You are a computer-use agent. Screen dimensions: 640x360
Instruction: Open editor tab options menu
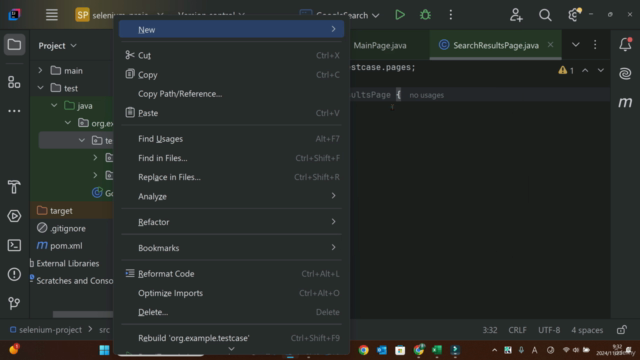[x=595, y=45]
